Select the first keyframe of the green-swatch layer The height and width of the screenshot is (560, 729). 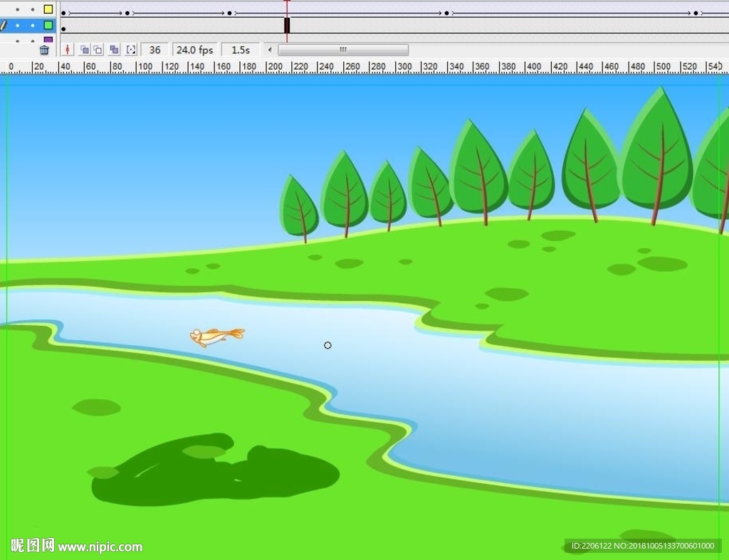[63, 29]
